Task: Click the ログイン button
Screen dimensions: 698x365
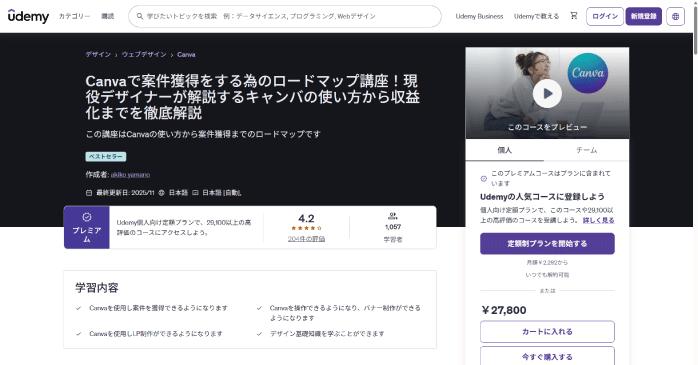Action: tap(605, 16)
